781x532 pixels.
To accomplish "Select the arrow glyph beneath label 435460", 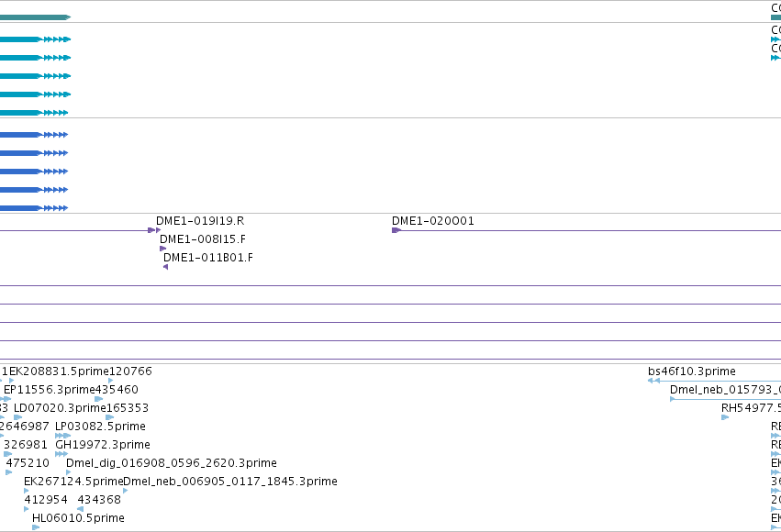I will [98, 399].
